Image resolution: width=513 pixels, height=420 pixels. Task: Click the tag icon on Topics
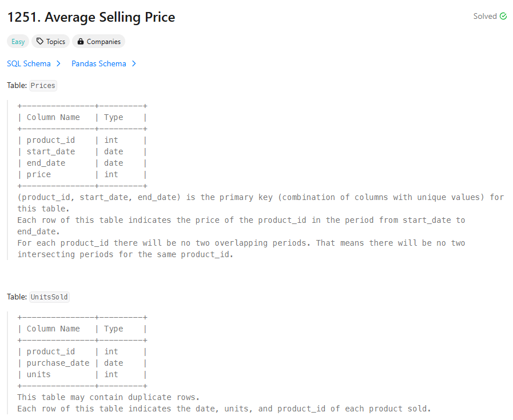pos(39,42)
